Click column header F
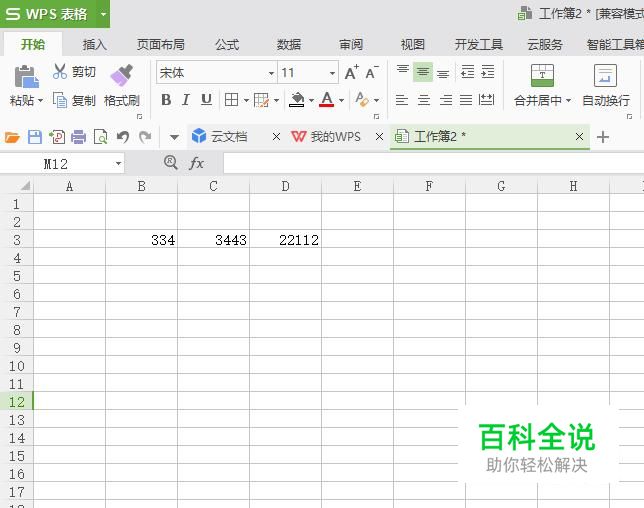This screenshot has width=644, height=508. pos(429,186)
